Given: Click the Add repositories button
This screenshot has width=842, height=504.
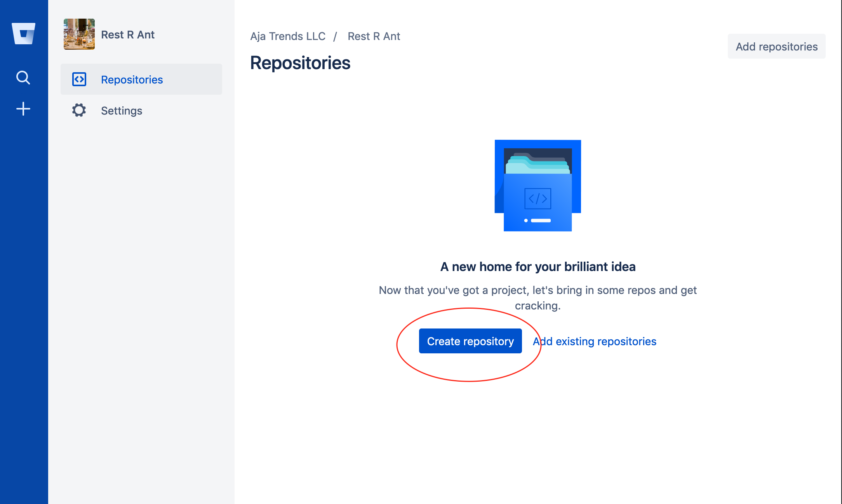Looking at the screenshot, I should click(x=777, y=46).
